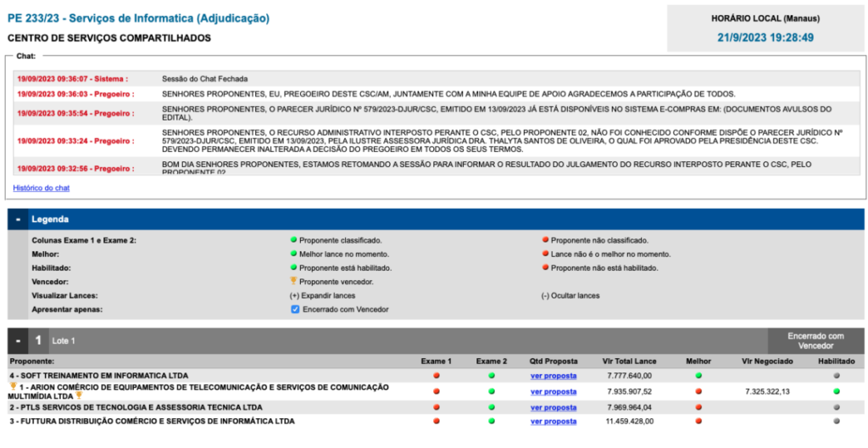Collapse the Legenda section with minus button
Viewport: 868px width, 448px height.
(17, 219)
